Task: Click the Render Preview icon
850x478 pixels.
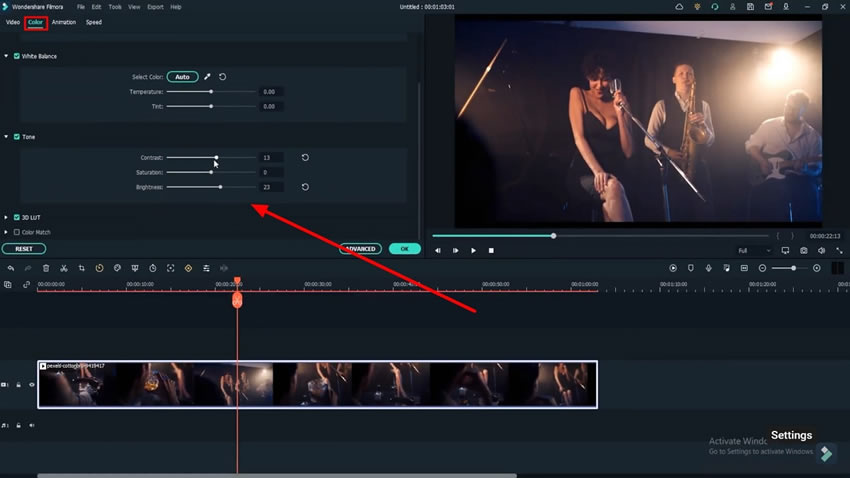Action: (x=673, y=268)
